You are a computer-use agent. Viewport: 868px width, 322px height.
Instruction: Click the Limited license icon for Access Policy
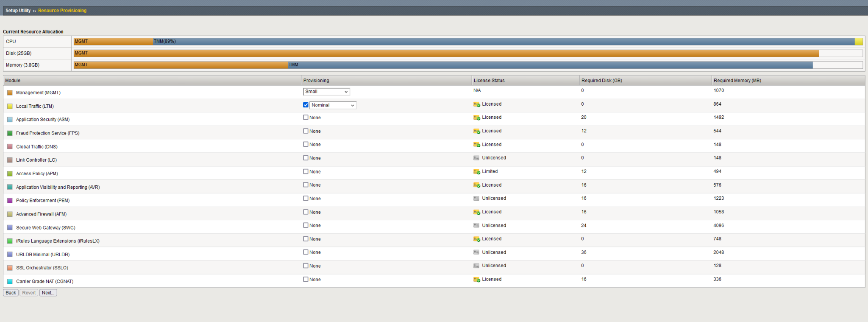pos(476,171)
